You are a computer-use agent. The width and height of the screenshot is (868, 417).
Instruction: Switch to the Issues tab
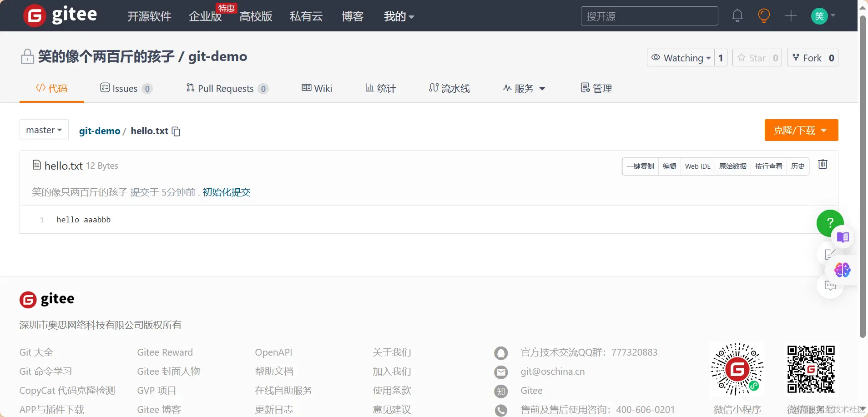pyautogui.click(x=126, y=88)
